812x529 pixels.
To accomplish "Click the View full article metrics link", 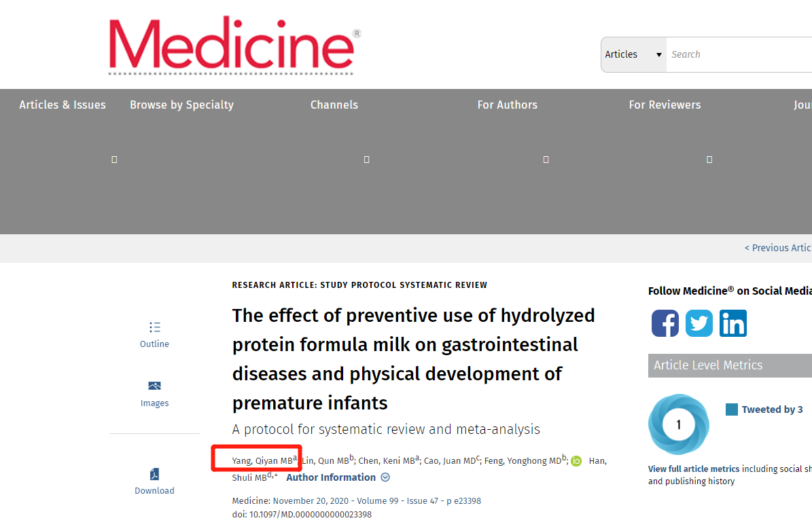I will pos(694,469).
